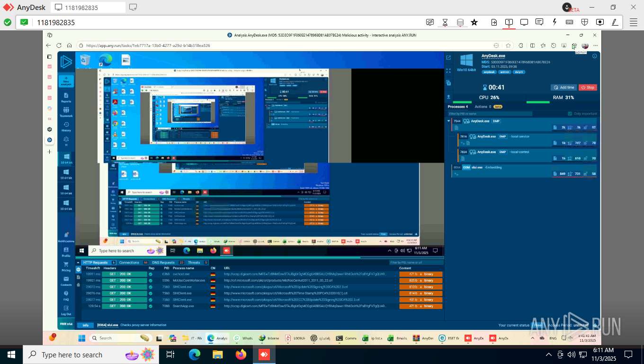Open File Explorer from the local taskbar

[x=217, y=355]
